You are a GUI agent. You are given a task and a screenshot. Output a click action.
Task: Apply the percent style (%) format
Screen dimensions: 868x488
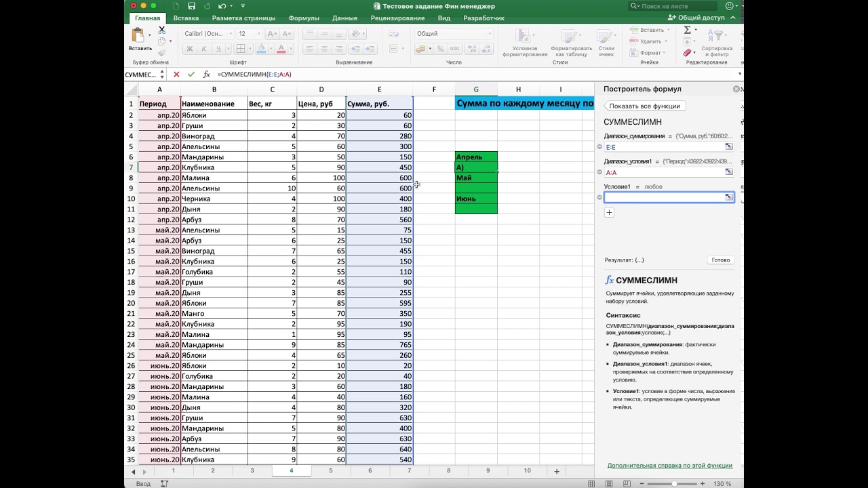(440, 49)
